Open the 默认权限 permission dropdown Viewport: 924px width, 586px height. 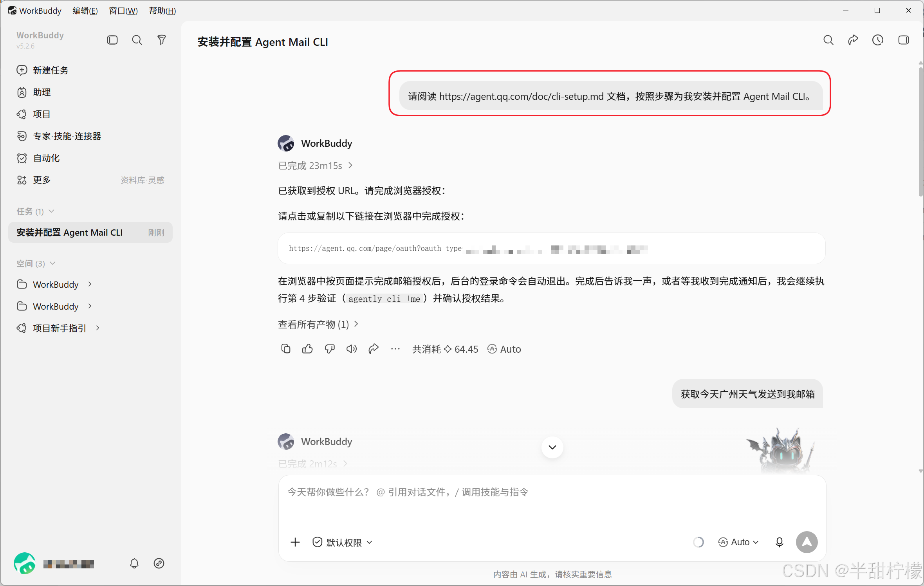point(342,542)
